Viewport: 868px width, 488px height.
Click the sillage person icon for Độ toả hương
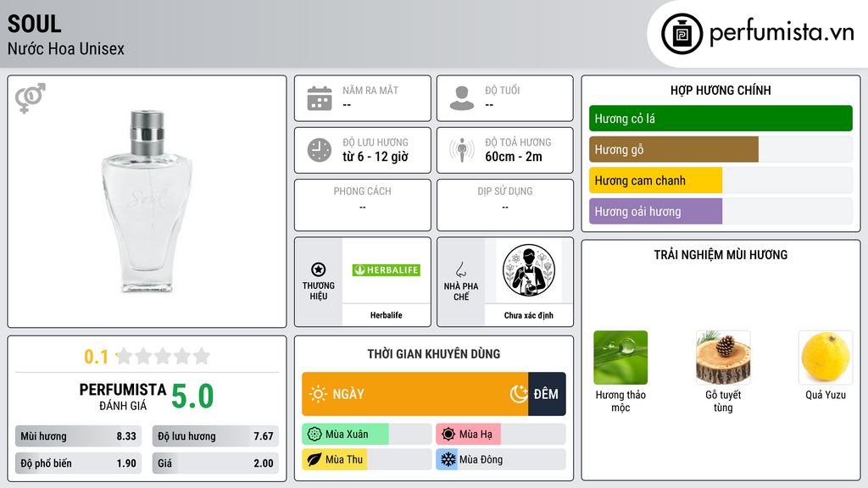[462, 150]
